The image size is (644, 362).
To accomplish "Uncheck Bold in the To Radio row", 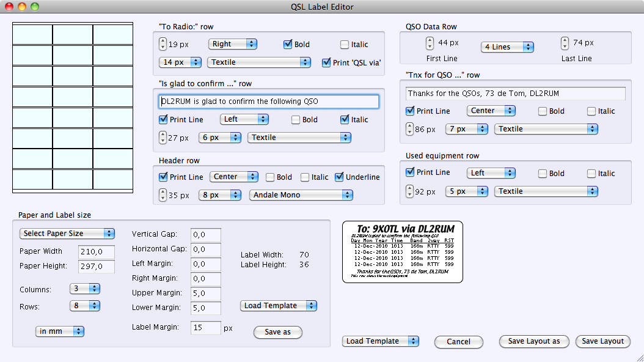I will point(288,45).
